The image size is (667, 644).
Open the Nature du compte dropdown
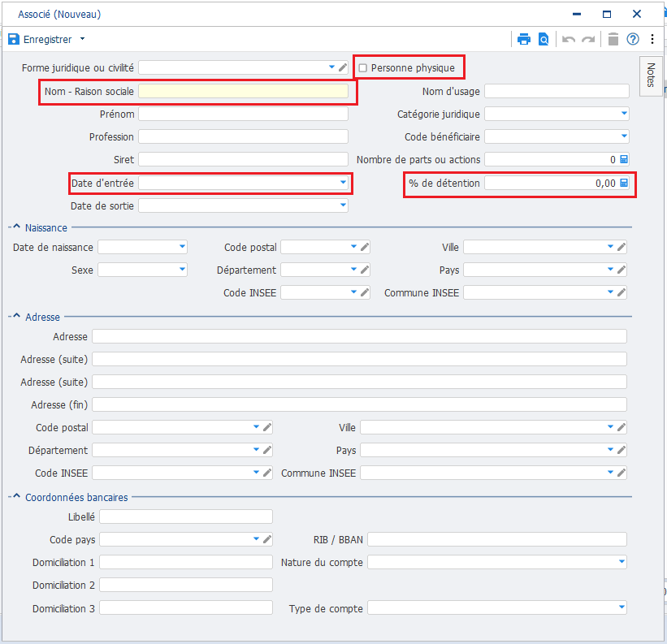tap(622, 562)
